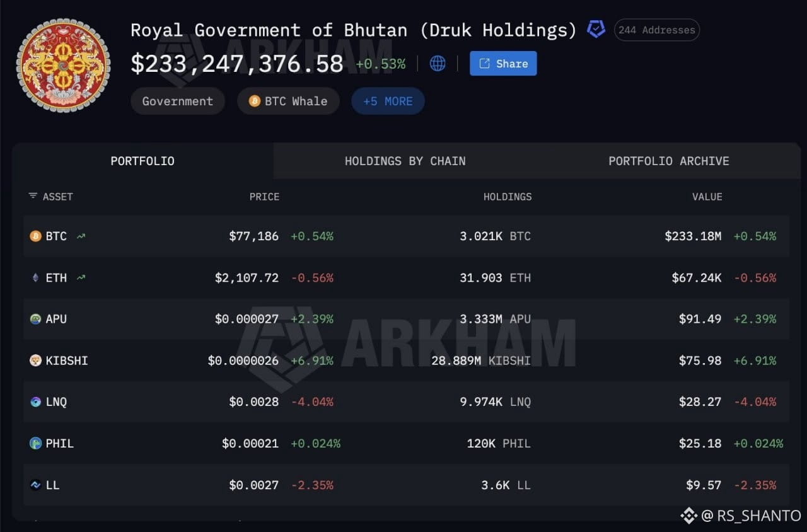The height and width of the screenshot is (532, 807).
Task: Click the globe icon next to portfolio total
Action: (x=438, y=63)
